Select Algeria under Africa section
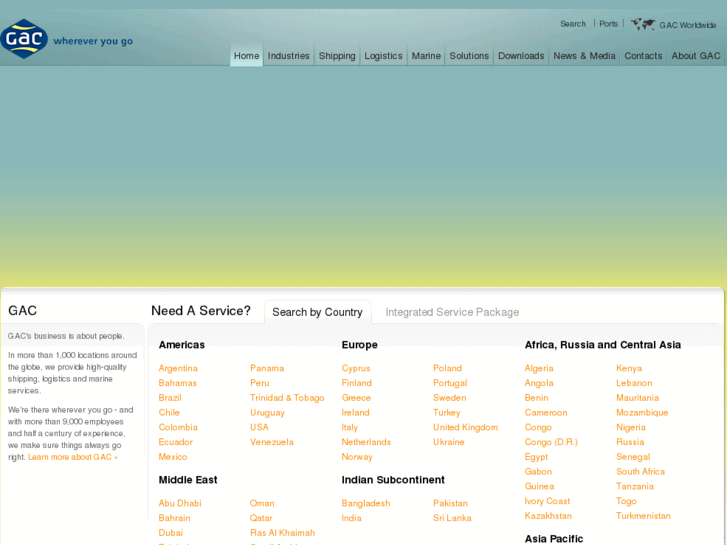Screen dimensions: 727x545 tap(539, 368)
